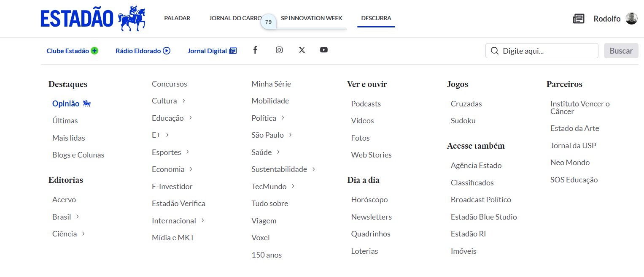The image size is (644, 277).
Task: Open the YouTube social icon
Action: pos(324,50)
